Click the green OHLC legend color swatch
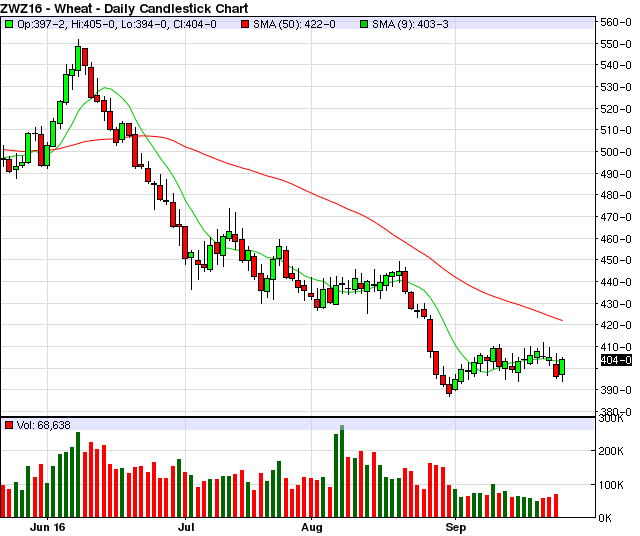640x536 pixels. pyautogui.click(x=9, y=24)
